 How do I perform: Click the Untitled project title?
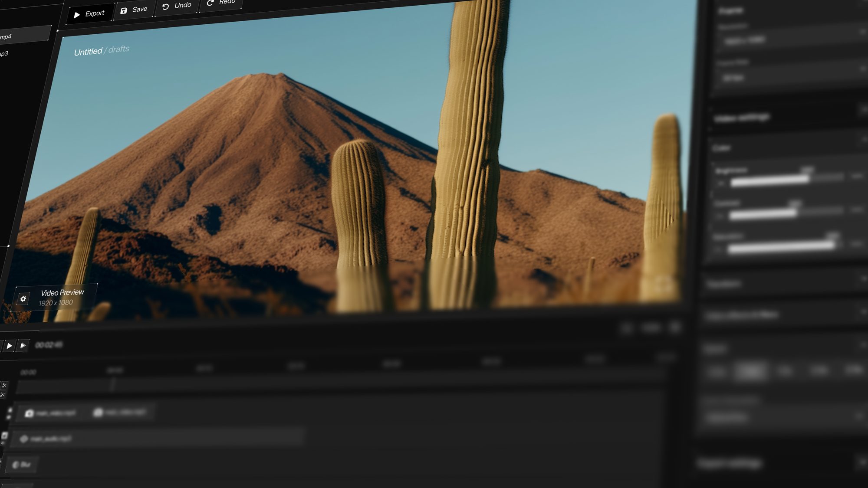point(88,52)
